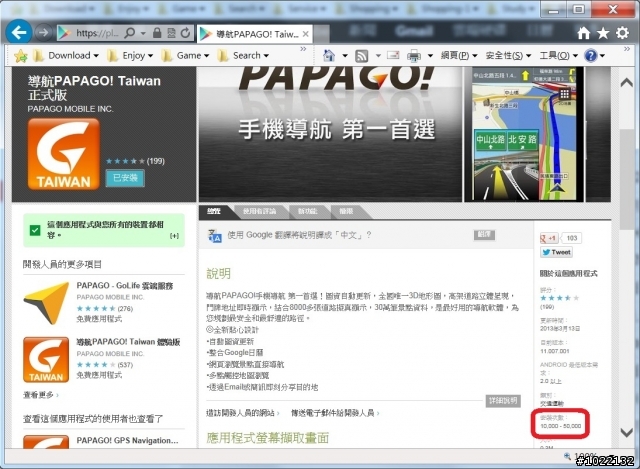Click the address bar URL field
The image size is (640, 469).
point(97,33)
